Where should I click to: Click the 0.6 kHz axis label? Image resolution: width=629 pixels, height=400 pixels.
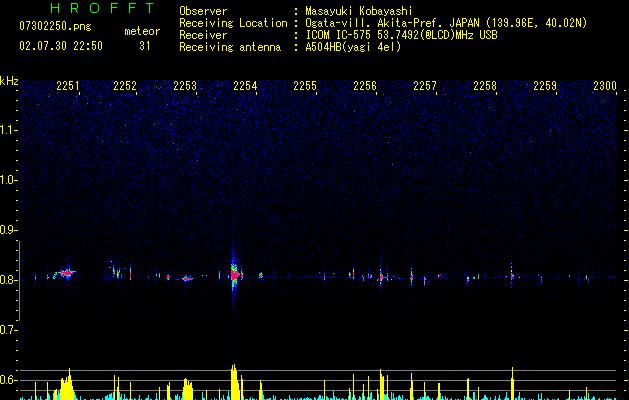point(8,380)
